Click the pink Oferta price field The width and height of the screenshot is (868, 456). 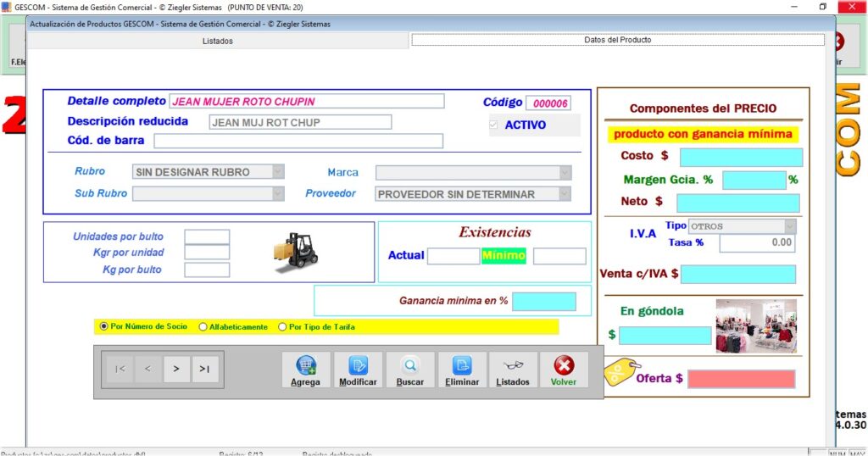741,379
